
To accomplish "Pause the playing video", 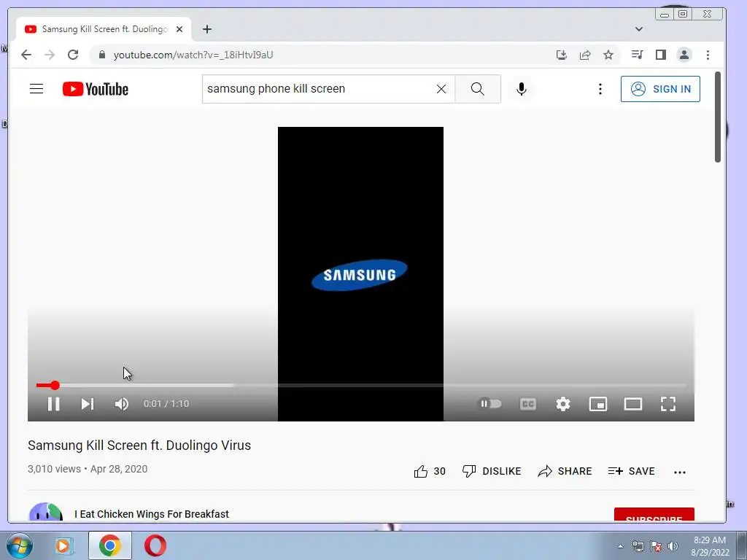I will 54,404.
